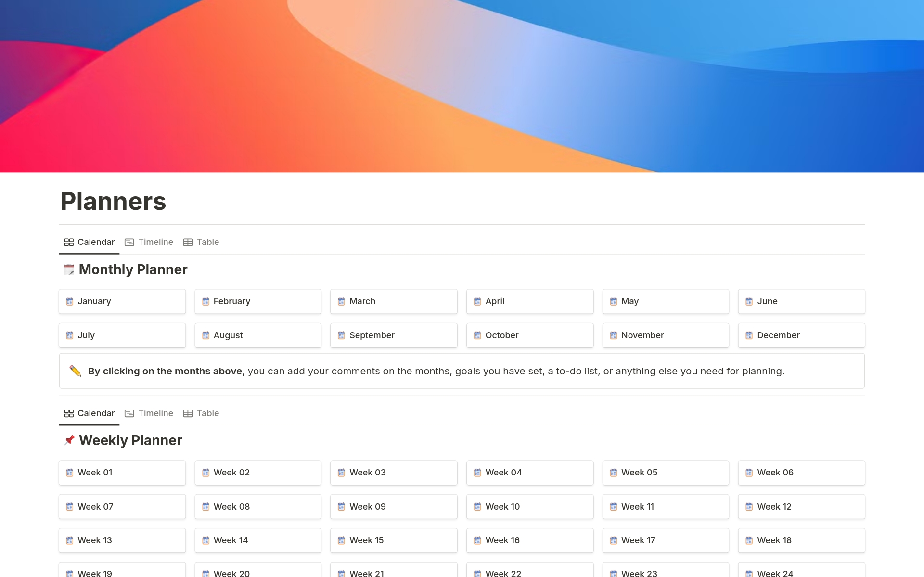Screen dimensions: 924x577
Task: Click the calendar icon beside November
Action: click(613, 335)
